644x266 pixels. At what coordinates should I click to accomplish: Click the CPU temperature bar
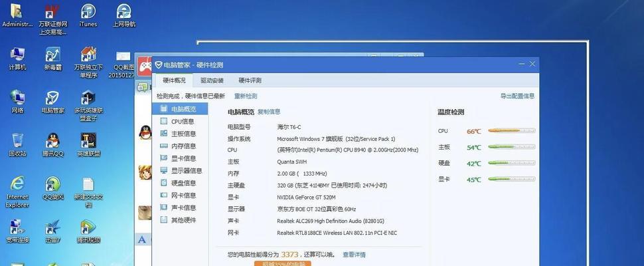tap(512, 130)
